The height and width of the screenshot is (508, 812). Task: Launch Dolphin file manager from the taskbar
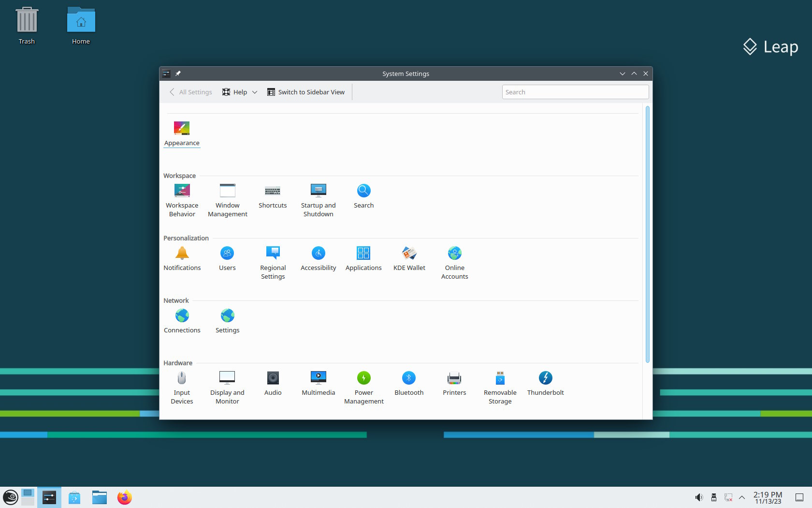[100, 497]
